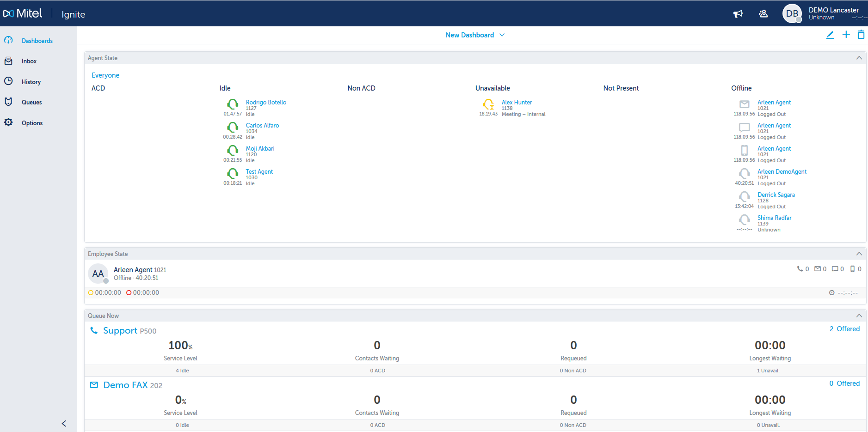
Task: Collapse the left navigation sidebar
Action: click(64, 423)
